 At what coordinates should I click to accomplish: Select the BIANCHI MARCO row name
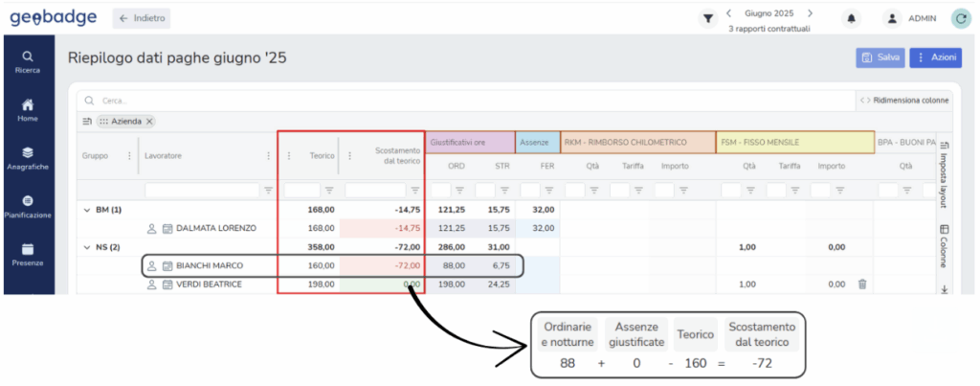tap(210, 266)
